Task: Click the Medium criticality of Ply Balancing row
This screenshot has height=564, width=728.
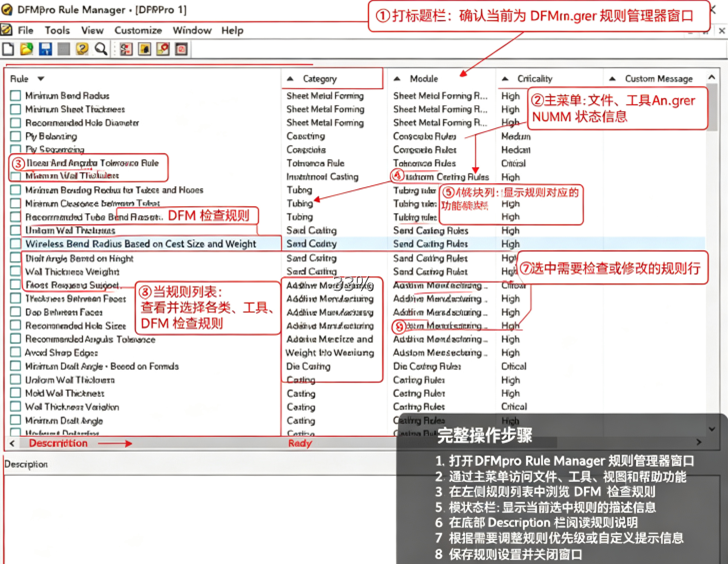Action: pos(516,136)
